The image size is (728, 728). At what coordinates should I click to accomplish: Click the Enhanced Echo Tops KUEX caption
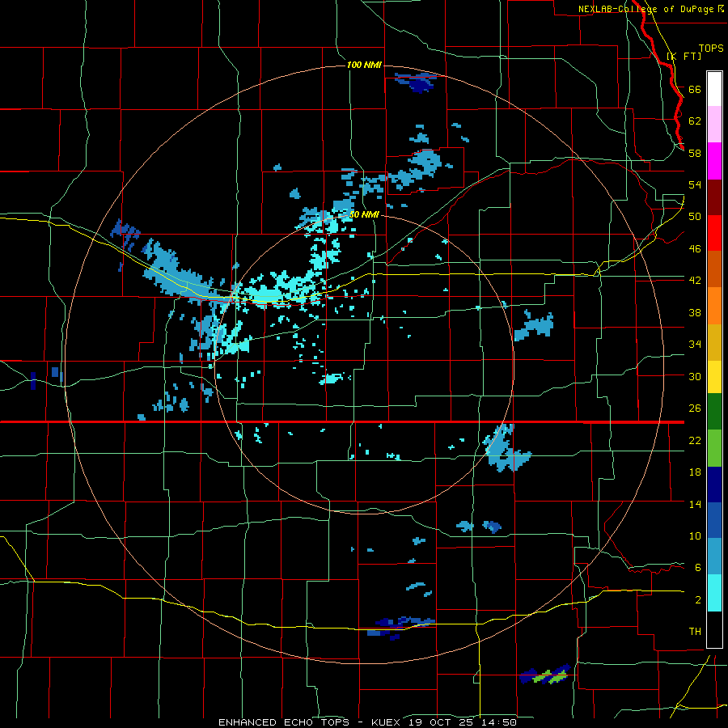click(x=368, y=722)
